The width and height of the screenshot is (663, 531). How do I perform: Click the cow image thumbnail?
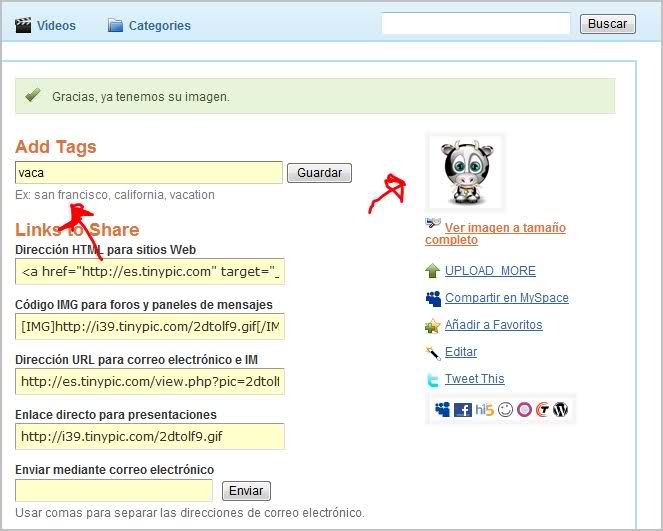click(465, 172)
